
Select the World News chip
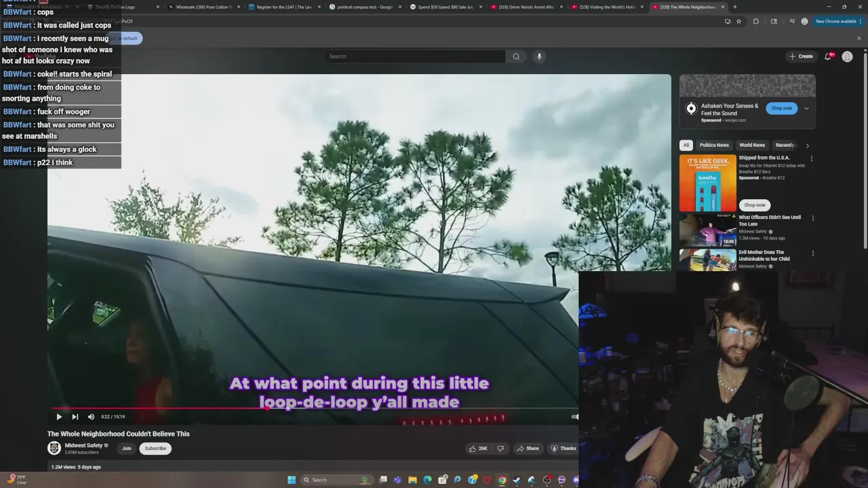(x=752, y=145)
